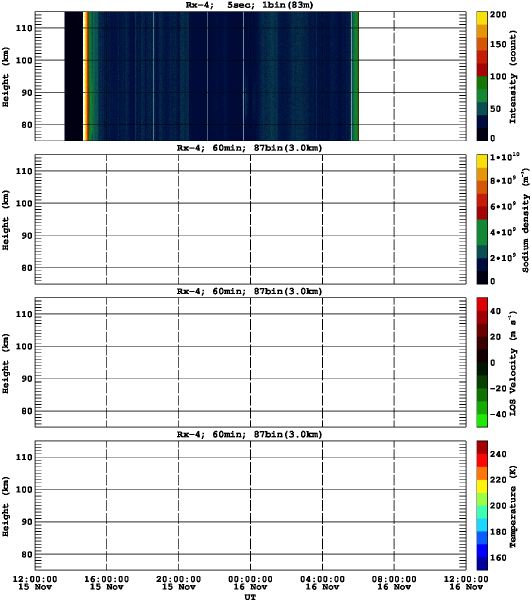
Task: Click the 20:00:00 15 Nov time axis label
Action: [178, 583]
